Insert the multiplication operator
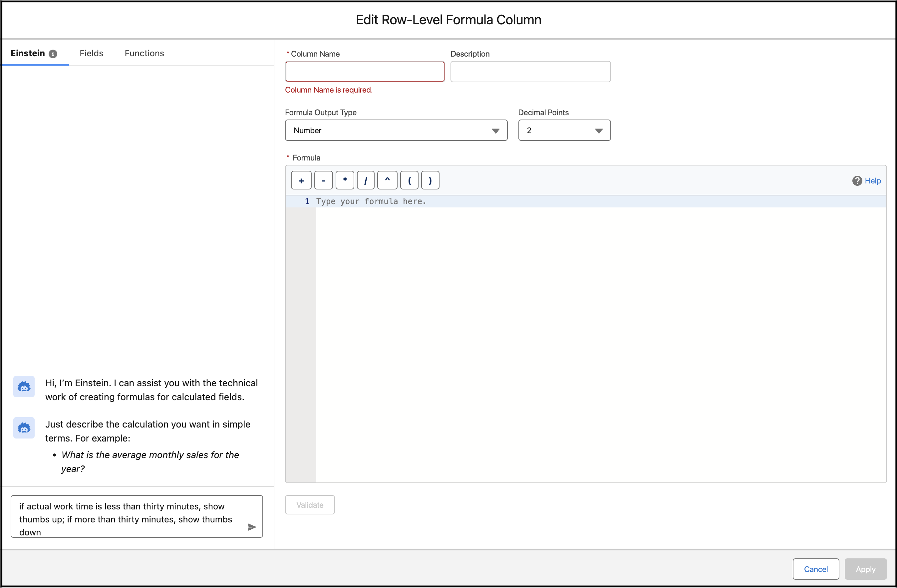Viewport: 897px width, 588px height. click(345, 180)
